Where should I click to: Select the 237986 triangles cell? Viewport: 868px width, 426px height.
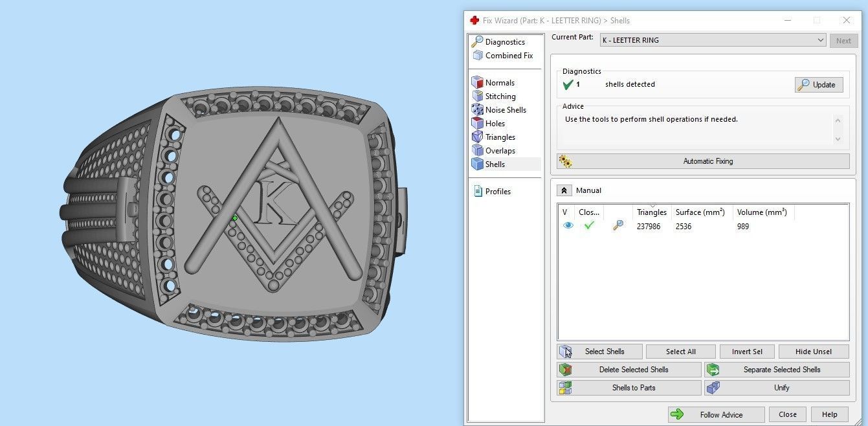[x=649, y=227]
